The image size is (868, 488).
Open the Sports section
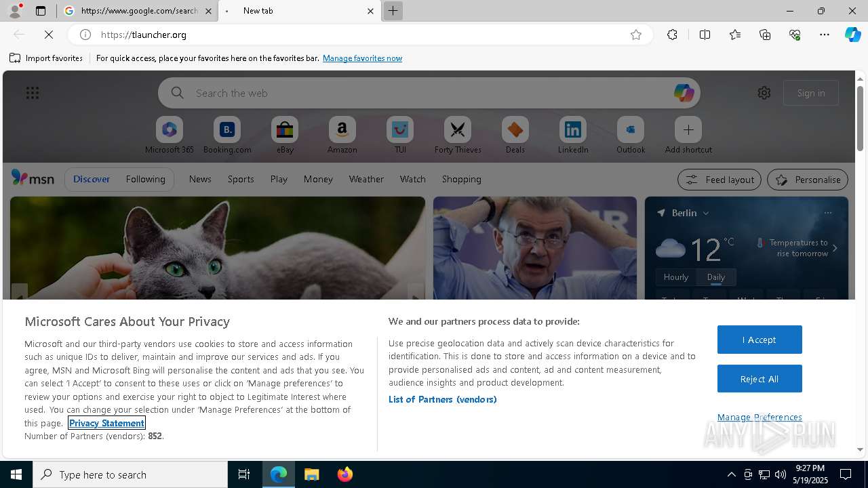pos(241,179)
